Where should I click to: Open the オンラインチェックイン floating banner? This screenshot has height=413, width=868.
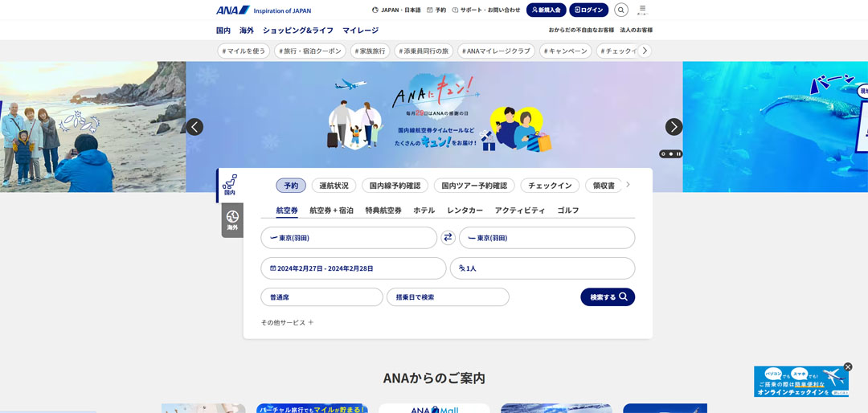tap(801, 382)
